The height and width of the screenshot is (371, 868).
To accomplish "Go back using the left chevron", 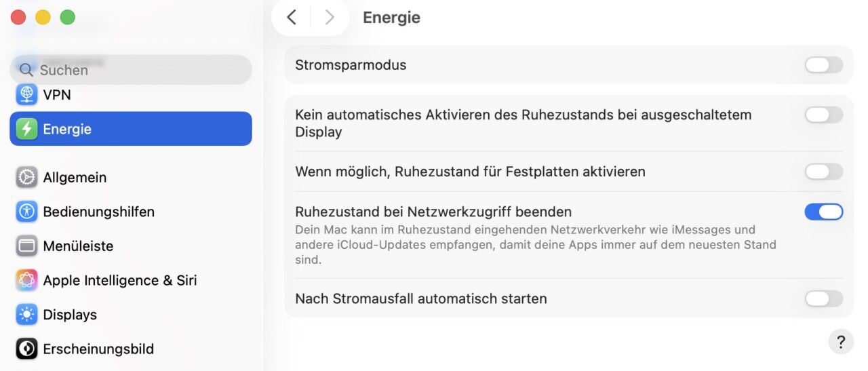I will pyautogui.click(x=292, y=18).
